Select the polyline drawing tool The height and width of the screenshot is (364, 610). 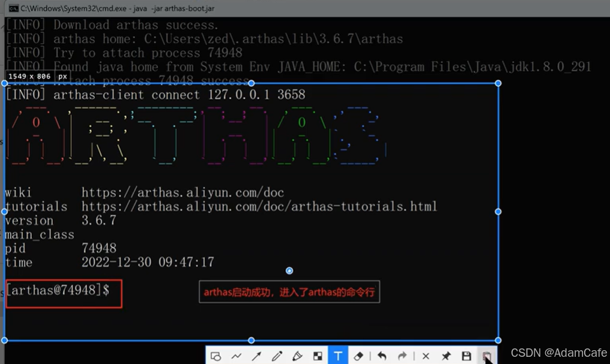click(236, 356)
